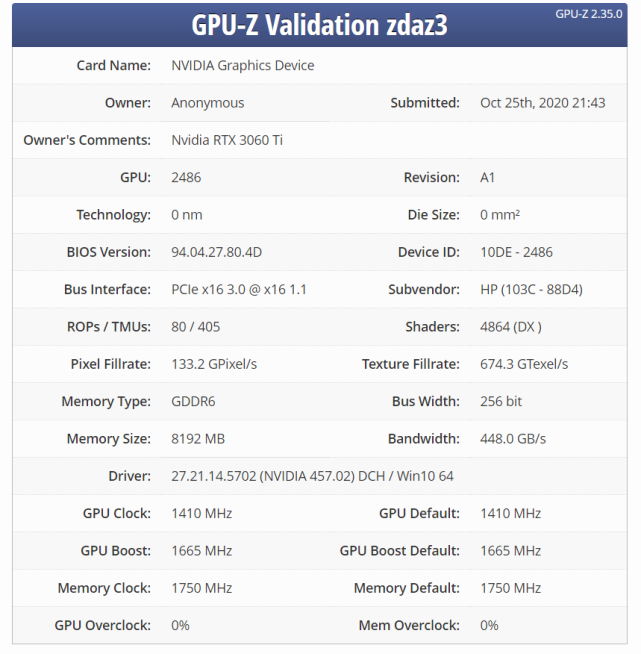This screenshot has height=654, width=641.
Task: Select Bus Interface PCIe x16 3.0 @ x16 1.1
Action: (239, 289)
